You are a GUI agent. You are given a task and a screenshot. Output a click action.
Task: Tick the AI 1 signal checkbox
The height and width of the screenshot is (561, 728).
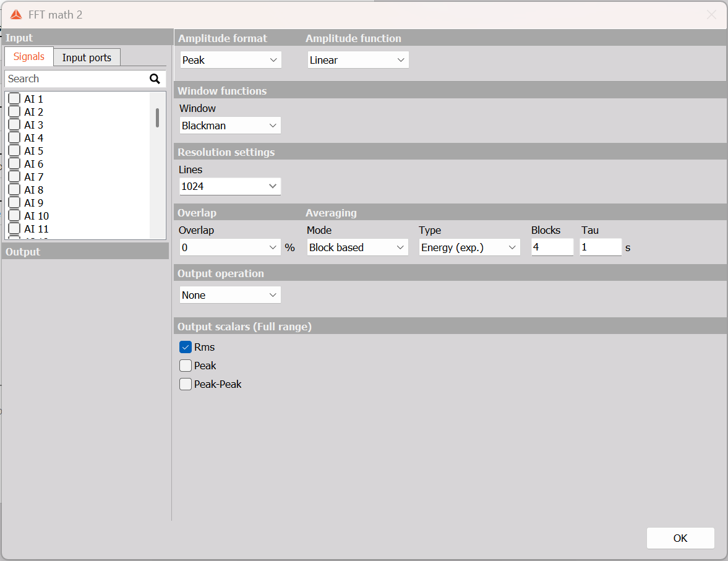14,98
